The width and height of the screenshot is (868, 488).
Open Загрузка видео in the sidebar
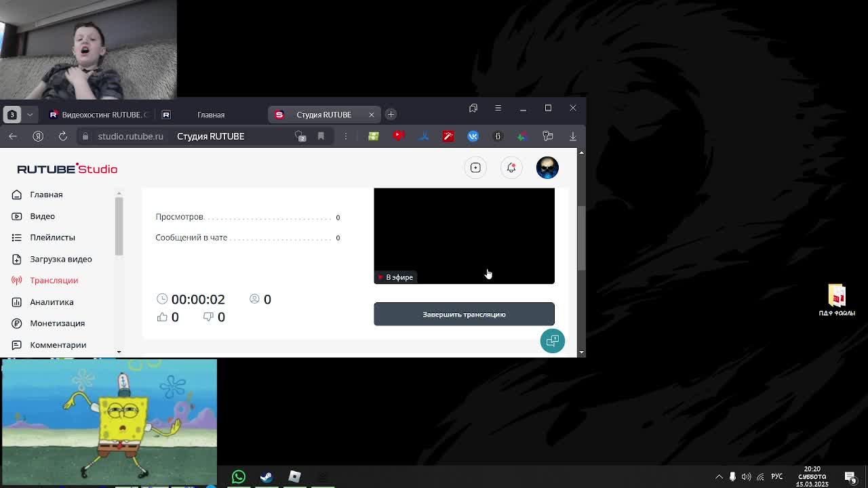point(60,259)
